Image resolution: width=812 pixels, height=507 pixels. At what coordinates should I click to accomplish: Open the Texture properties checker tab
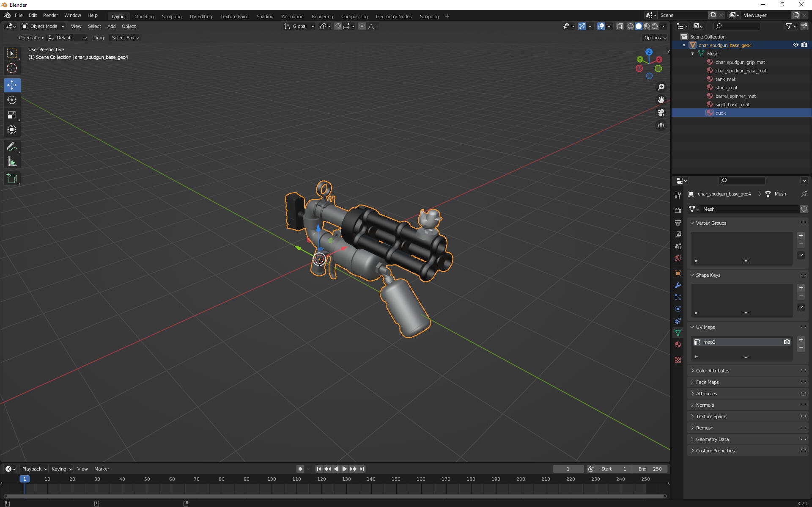point(678,360)
